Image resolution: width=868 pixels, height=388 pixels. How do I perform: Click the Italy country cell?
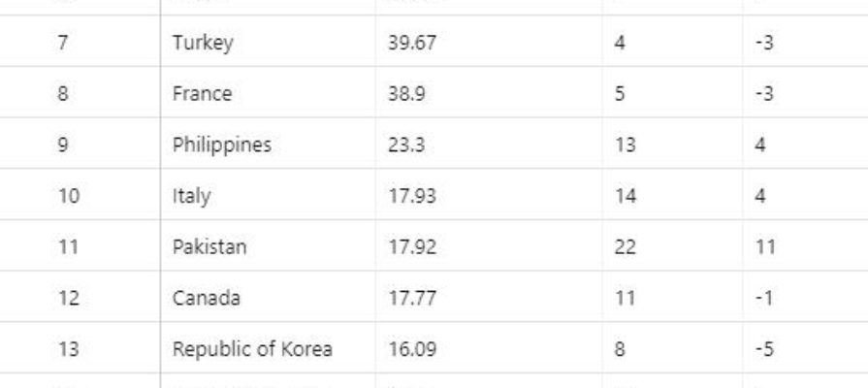268,195
